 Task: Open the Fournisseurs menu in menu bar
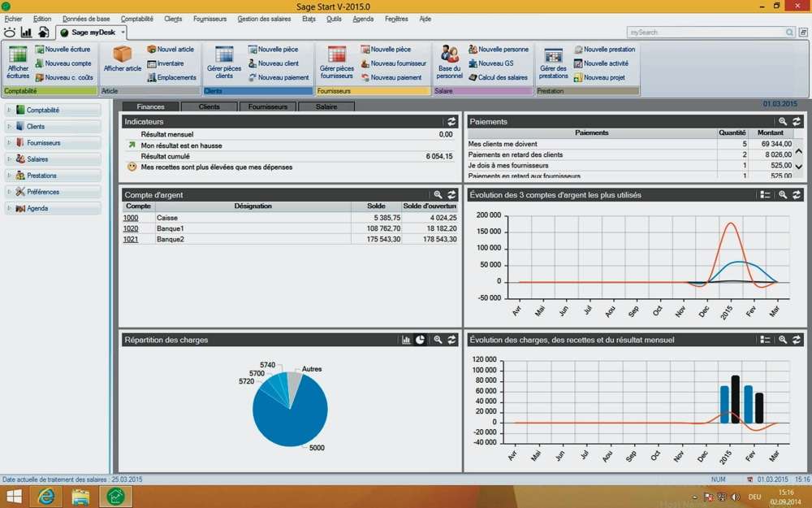(x=210, y=19)
